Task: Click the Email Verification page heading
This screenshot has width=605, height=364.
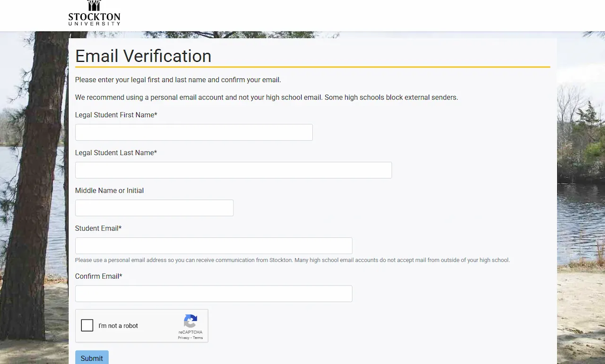Action: [143, 56]
